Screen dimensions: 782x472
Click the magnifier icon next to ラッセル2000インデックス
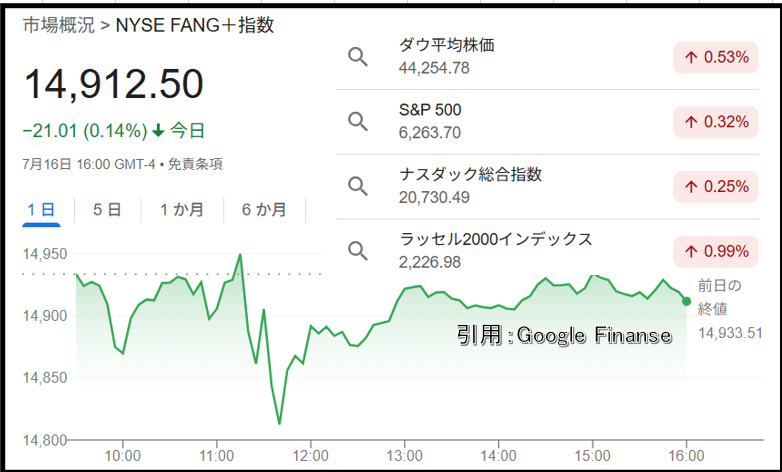point(358,251)
